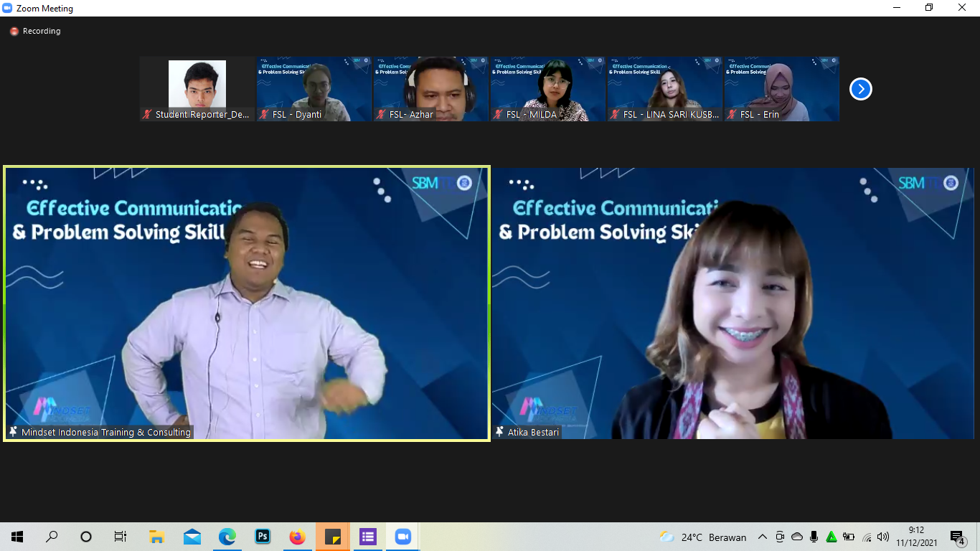Open OneDrive cloud tray icon
Viewport: 980px width, 551px height.
point(797,537)
